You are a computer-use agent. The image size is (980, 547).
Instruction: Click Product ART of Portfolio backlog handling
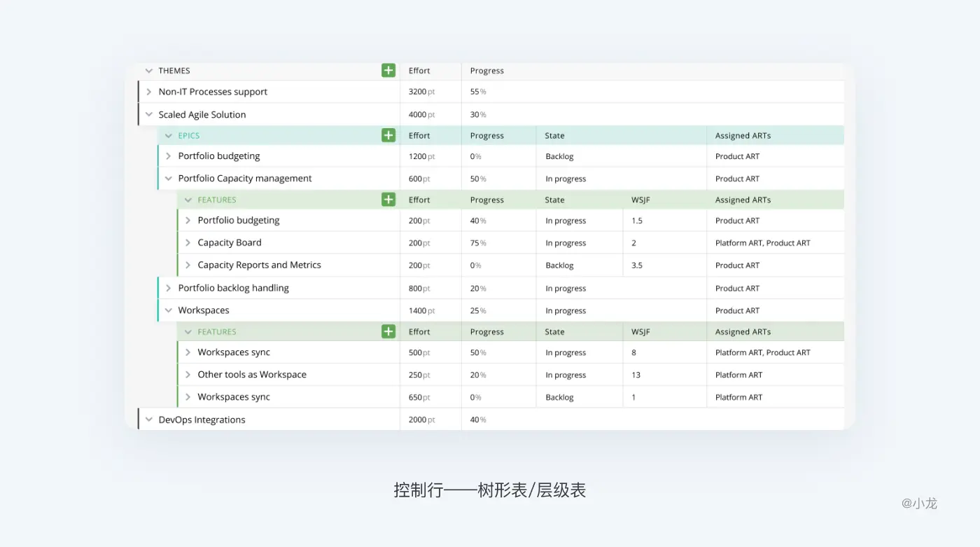(x=737, y=288)
